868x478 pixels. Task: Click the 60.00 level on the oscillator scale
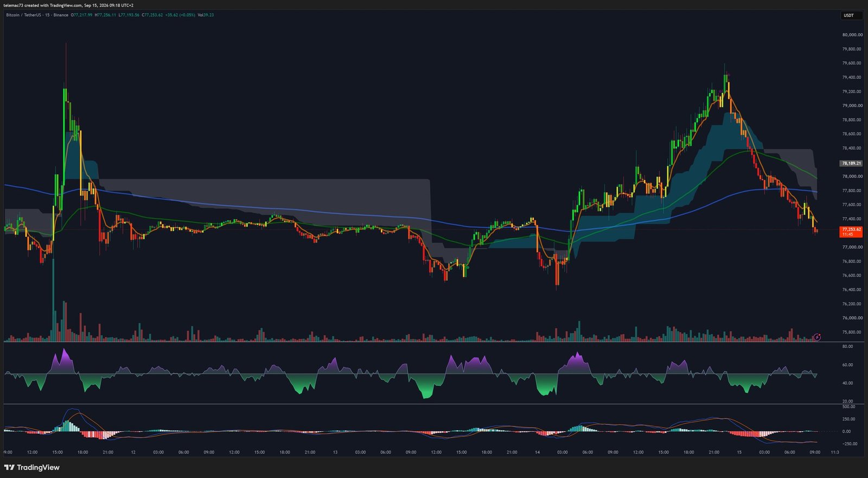point(847,365)
